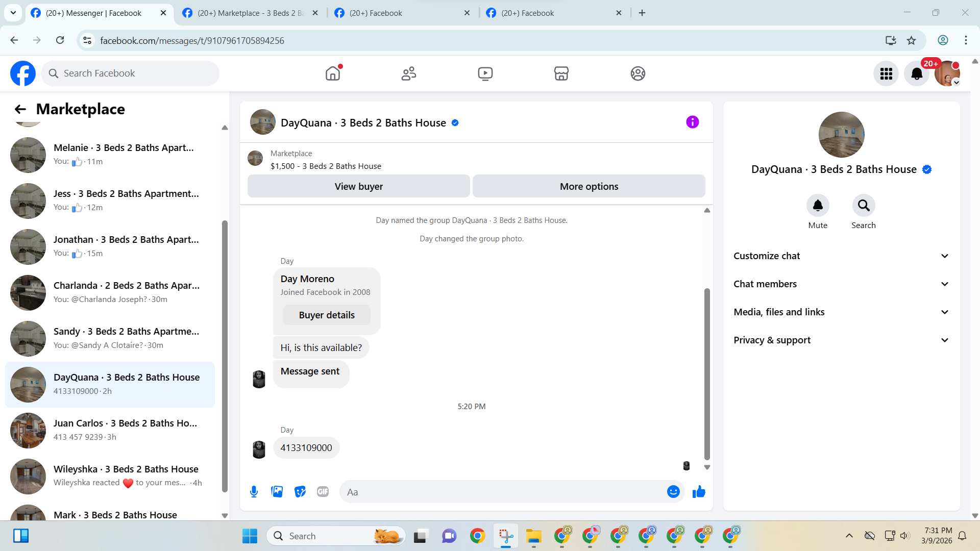Expand the Chat members section

pos(841,284)
